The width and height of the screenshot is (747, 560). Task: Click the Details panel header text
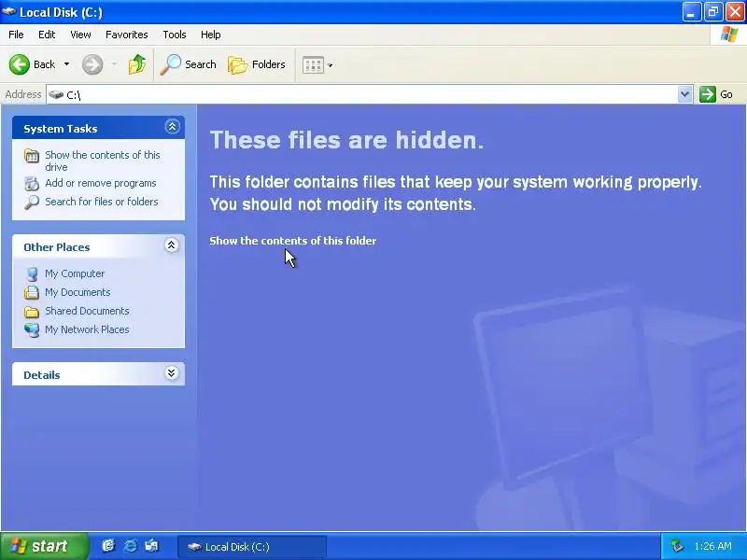click(x=42, y=375)
